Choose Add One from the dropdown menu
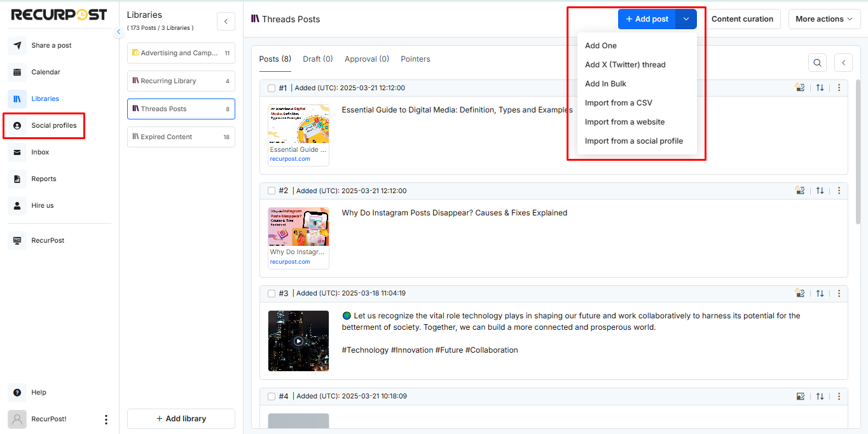The height and width of the screenshot is (434, 868). (601, 46)
